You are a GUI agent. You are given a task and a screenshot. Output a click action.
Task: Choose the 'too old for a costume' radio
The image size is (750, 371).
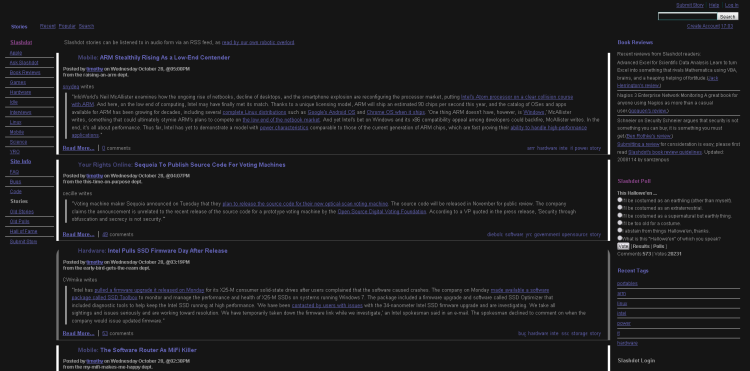coord(620,223)
